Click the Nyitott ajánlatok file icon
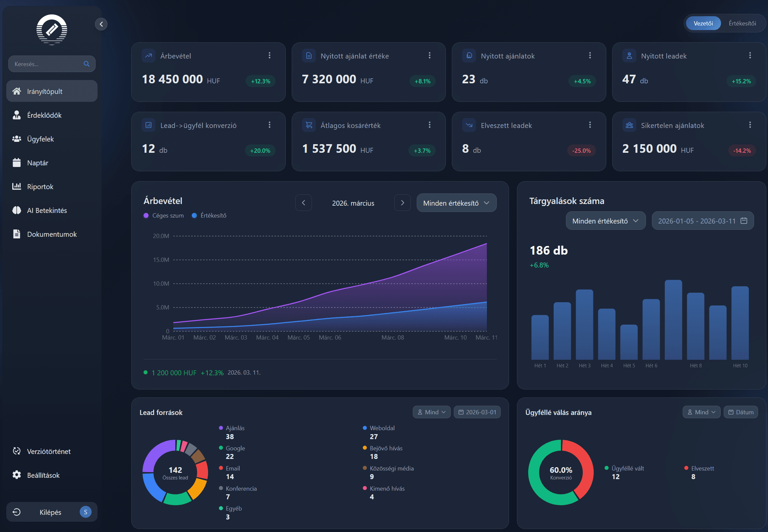This screenshot has width=768, height=532. tap(469, 56)
